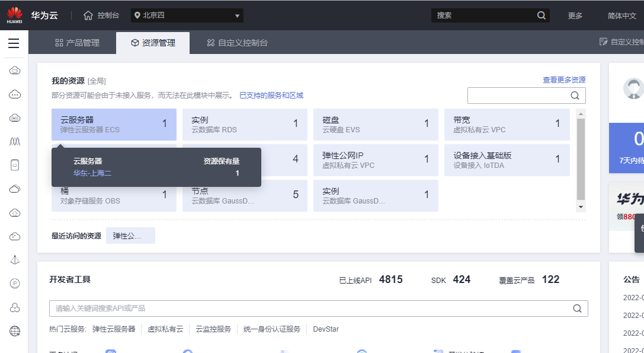Open the hamburger navigation menu

14,43
